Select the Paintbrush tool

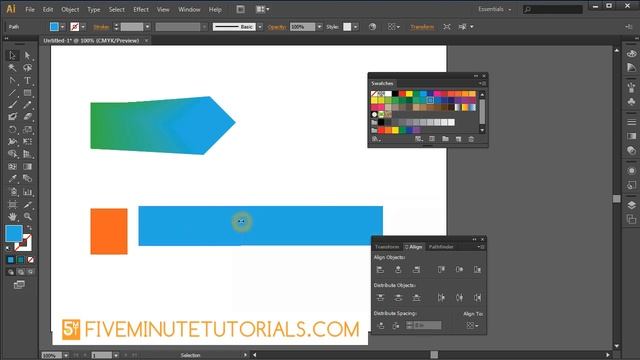point(12,105)
